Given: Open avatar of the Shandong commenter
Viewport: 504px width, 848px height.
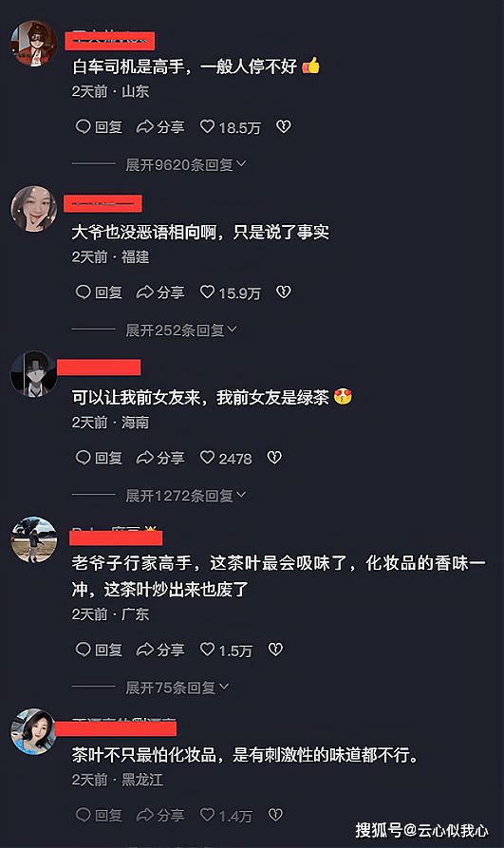Looking at the screenshot, I should pos(34,44).
